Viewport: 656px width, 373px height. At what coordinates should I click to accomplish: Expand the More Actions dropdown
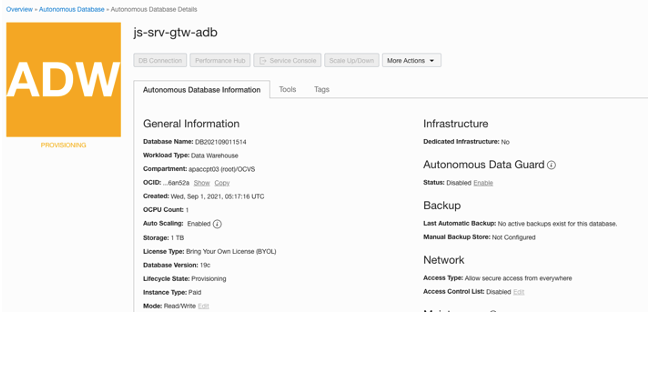411,60
